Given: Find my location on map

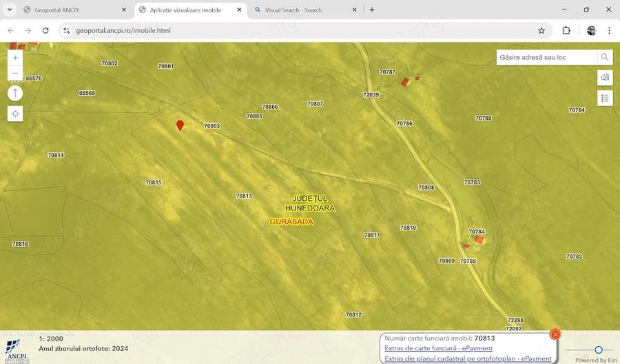Looking at the screenshot, I should (15, 114).
